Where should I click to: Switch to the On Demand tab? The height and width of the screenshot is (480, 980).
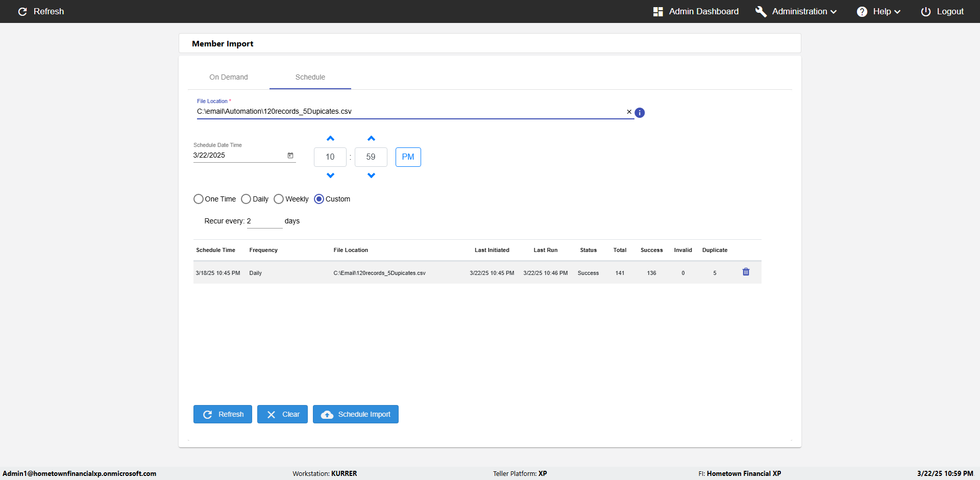pyautogui.click(x=229, y=77)
